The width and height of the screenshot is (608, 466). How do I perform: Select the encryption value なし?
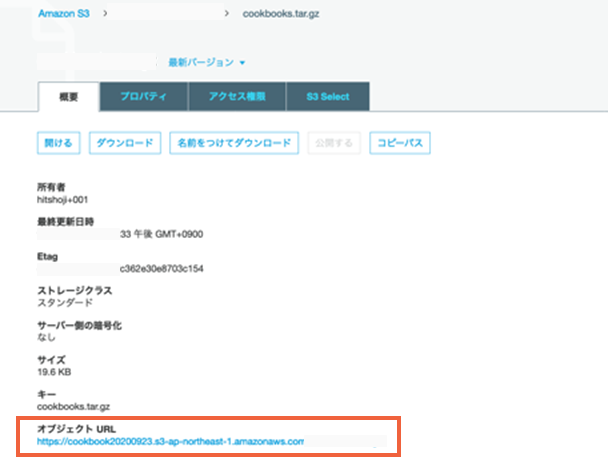pyautogui.click(x=46, y=337)
